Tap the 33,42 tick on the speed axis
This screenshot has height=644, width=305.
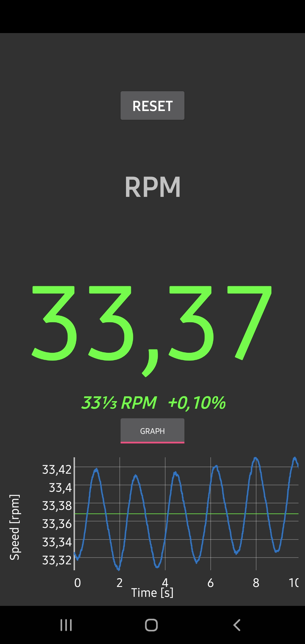click(57, 469)
